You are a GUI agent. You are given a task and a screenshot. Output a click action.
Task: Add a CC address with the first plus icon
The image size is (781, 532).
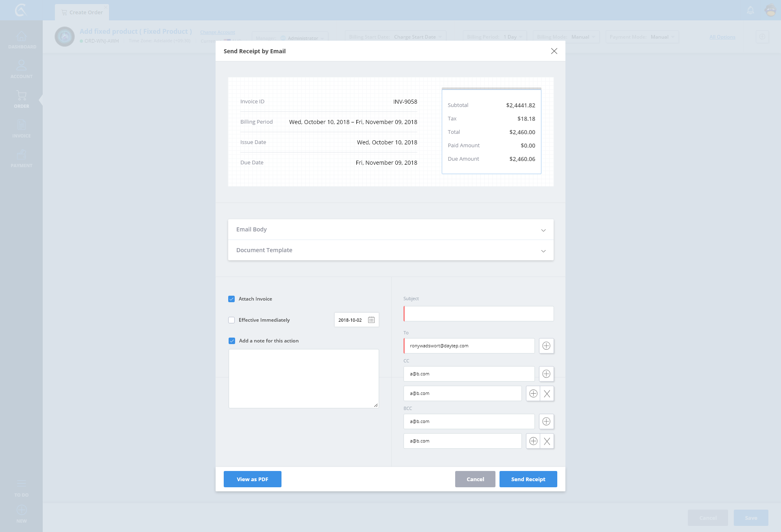(x=546, y=374)
